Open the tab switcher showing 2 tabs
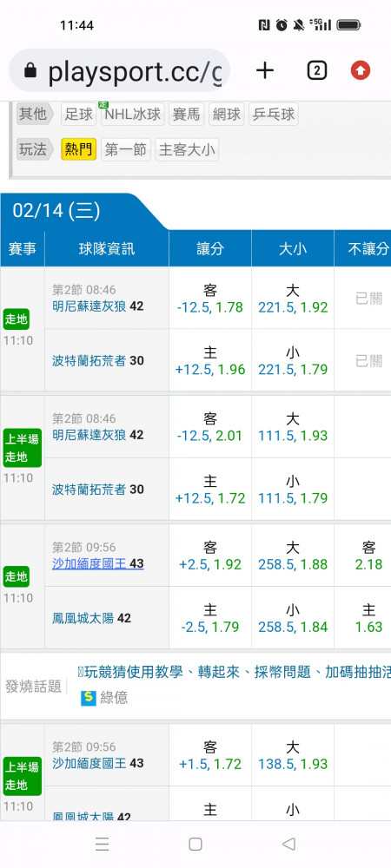The image size is (391, 868). pyautogui.click(x=316, y=70)
